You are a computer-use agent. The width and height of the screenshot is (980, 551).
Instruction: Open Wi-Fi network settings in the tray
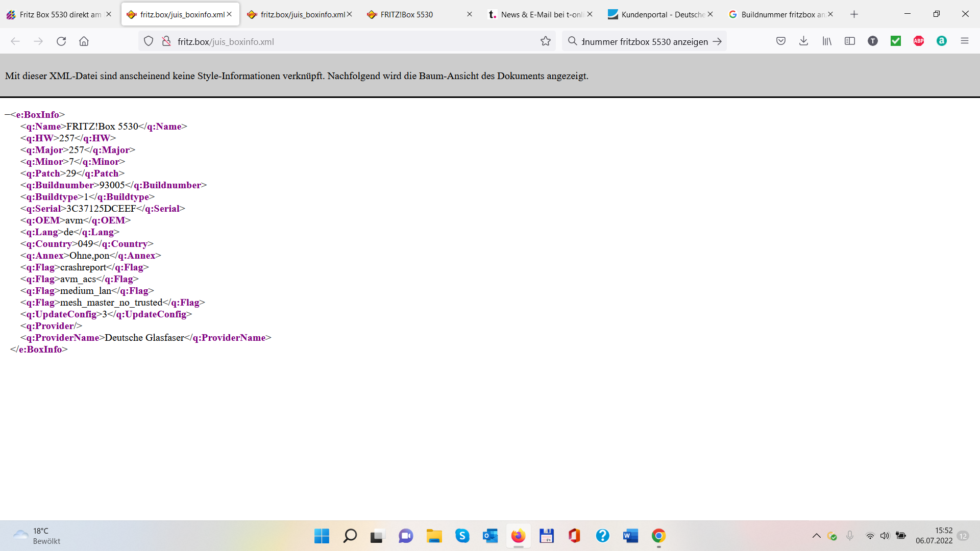pyautogui.click(x=870, y=536)
